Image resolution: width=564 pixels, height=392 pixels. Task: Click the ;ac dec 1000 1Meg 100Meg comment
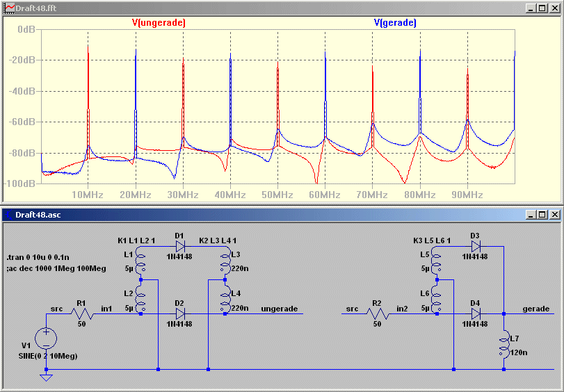pos(56,269)
